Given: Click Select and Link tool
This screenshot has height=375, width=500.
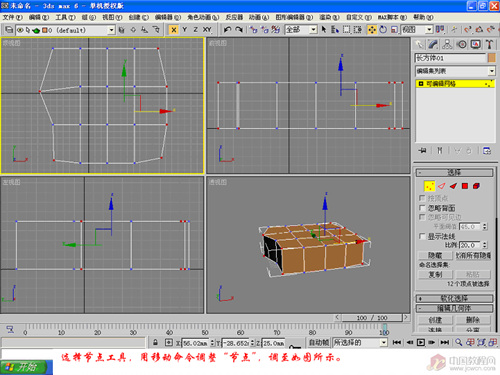Looking at the screenshot, I should 253,30.
